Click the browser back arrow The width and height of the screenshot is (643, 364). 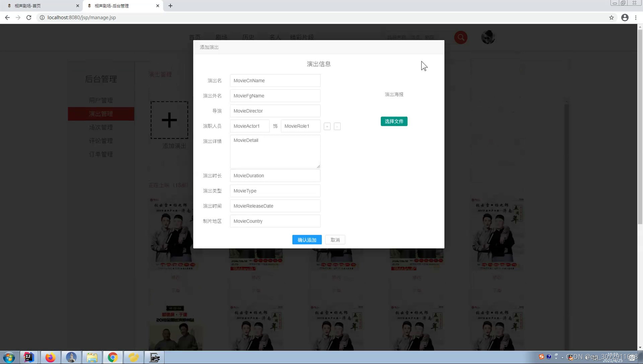7,17
